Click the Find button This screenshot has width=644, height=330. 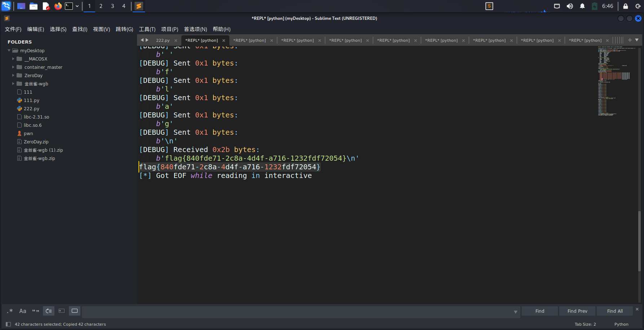pos(540,311)
